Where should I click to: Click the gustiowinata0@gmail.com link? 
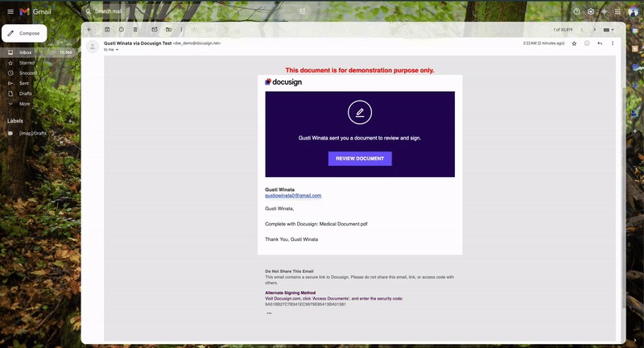[x=293, y=196]
